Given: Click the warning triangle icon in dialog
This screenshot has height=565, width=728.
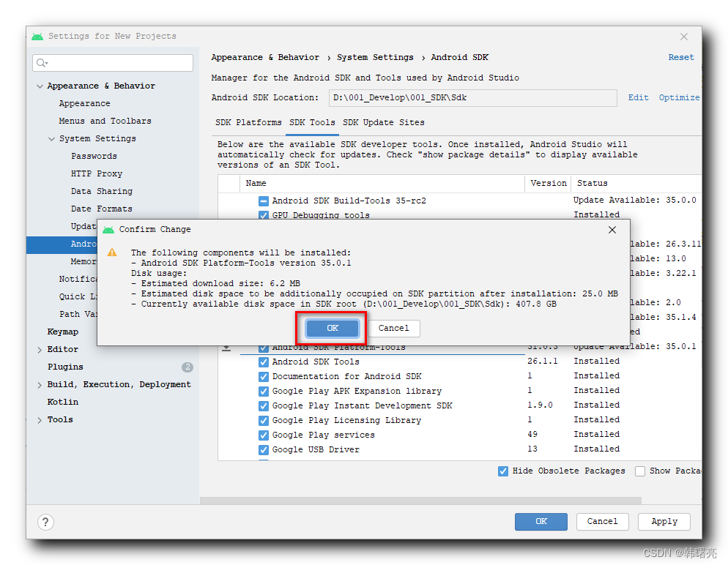Looking at the screenshot, I should click(112, 252).
